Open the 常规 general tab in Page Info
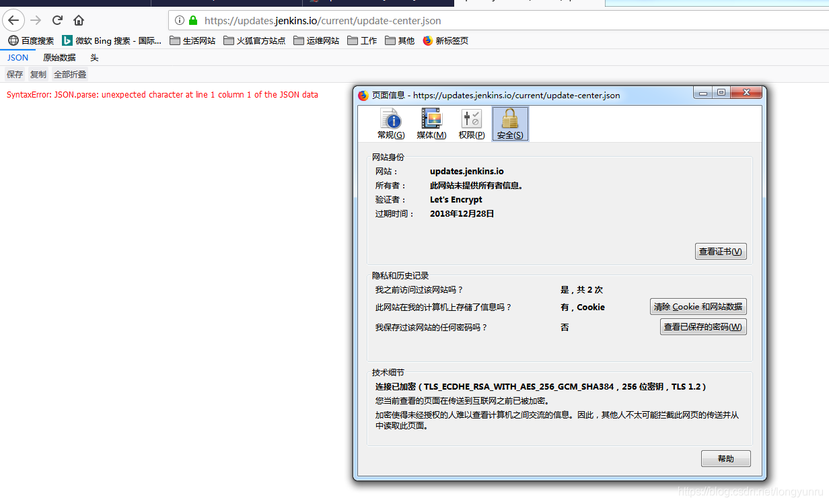 pos(391,124)
